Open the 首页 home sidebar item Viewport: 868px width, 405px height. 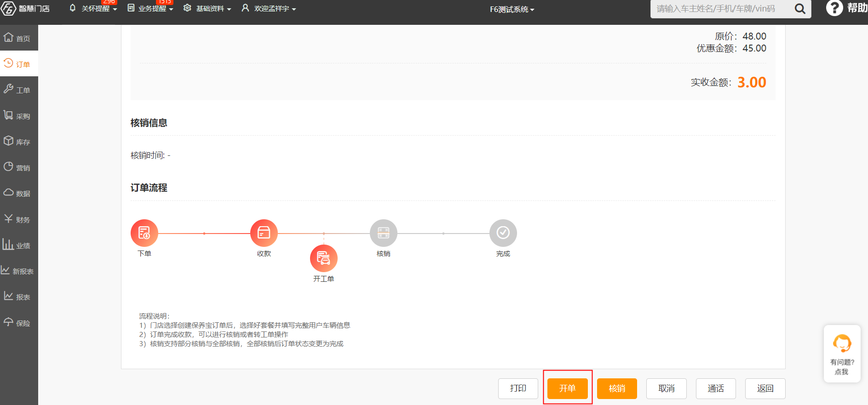[x=19, y=38]
